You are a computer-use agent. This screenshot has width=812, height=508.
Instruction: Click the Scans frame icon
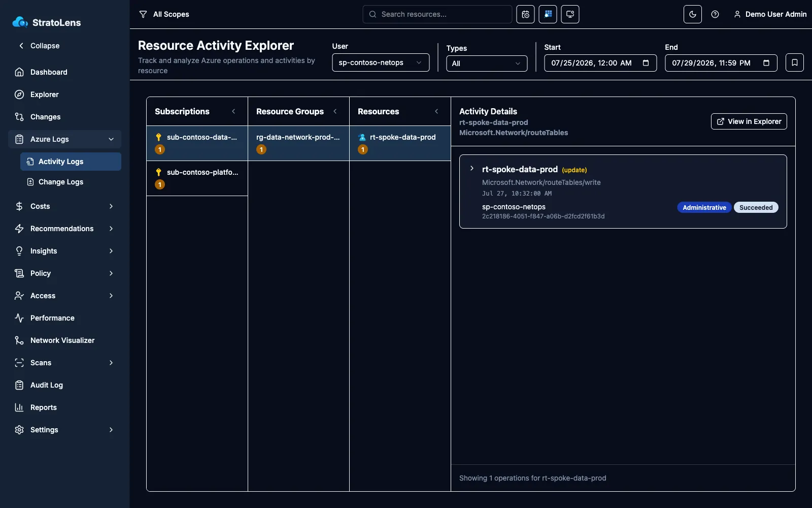coord(19,363)
